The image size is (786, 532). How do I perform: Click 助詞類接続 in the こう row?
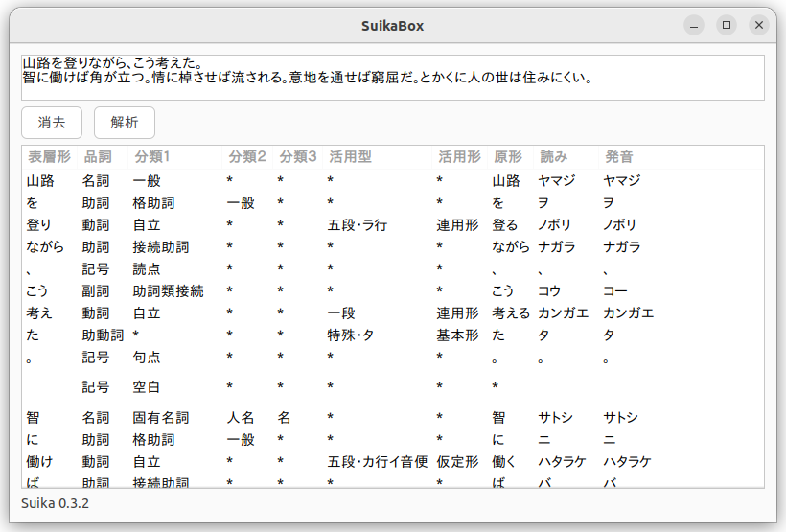tap(168, 291)
